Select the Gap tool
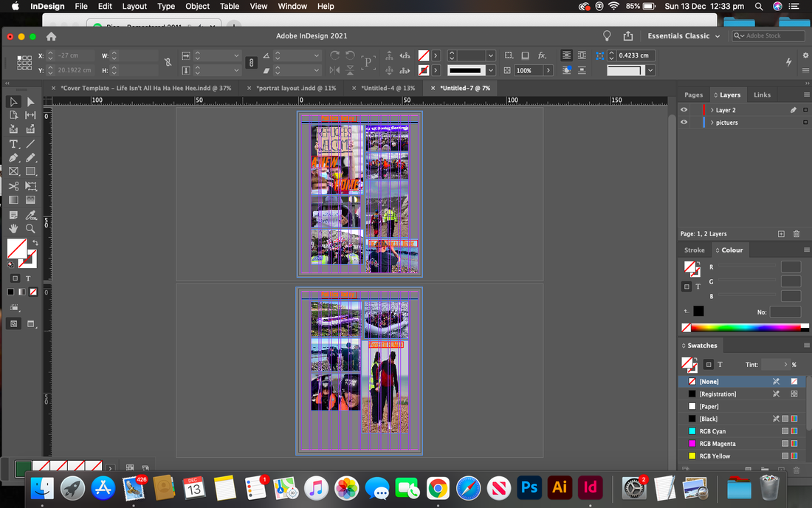Viewport: 812px width, 508px height. (30, 115)
